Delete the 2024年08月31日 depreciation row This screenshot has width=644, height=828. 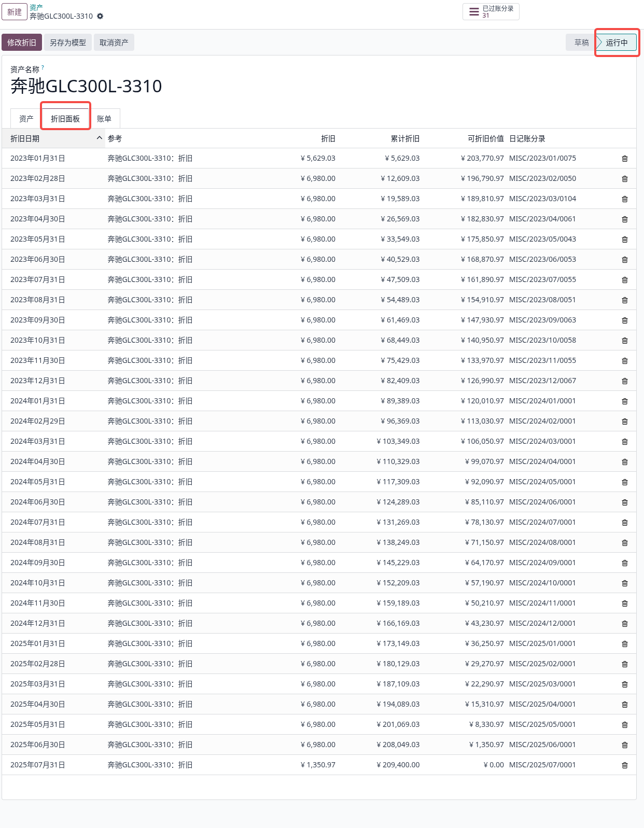pyautogui.click(x=625, y=543)
